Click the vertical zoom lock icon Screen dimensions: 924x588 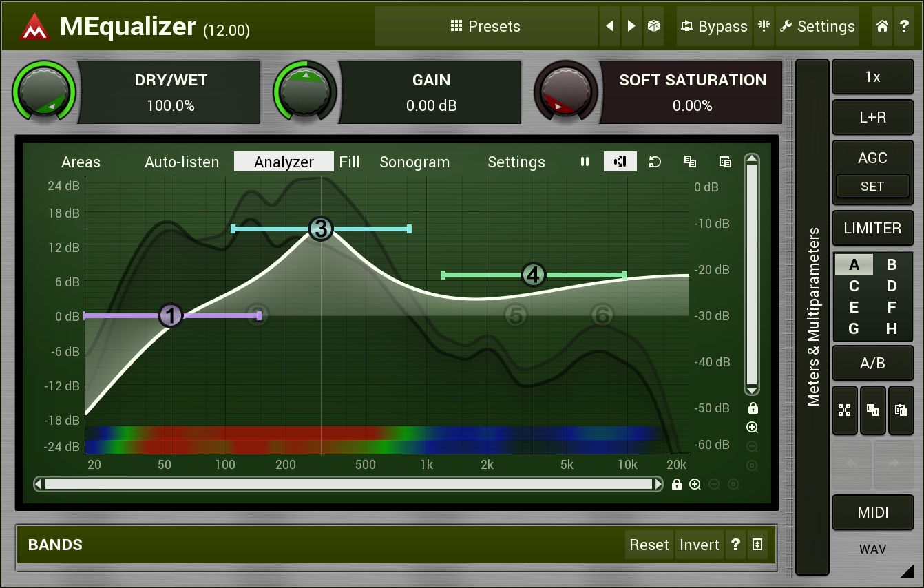[x=753, y=408]
